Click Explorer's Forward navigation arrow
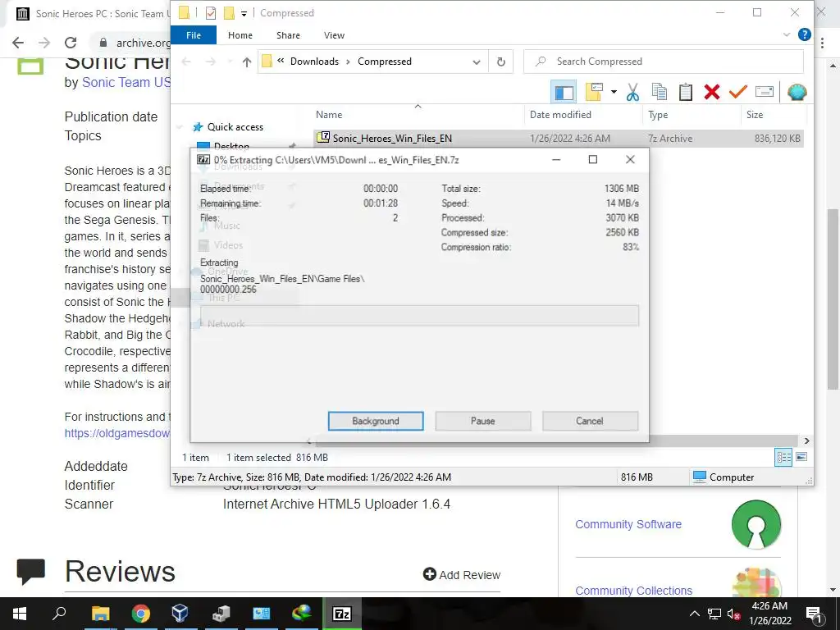 pyautogui.click(x=211, y=62)
